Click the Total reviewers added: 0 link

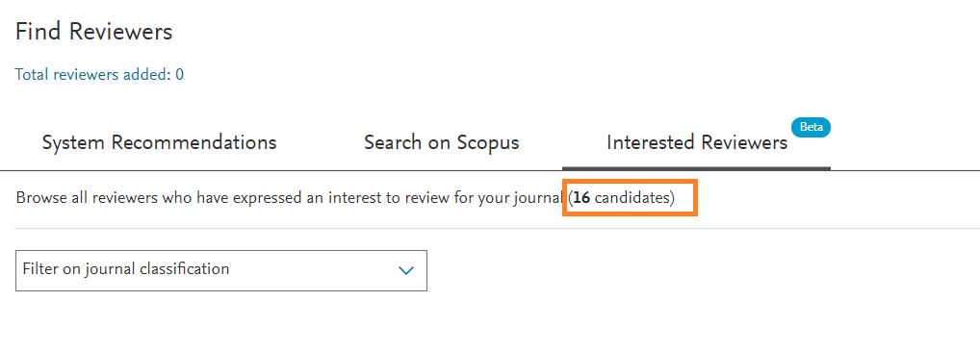[x=99, y=75]
